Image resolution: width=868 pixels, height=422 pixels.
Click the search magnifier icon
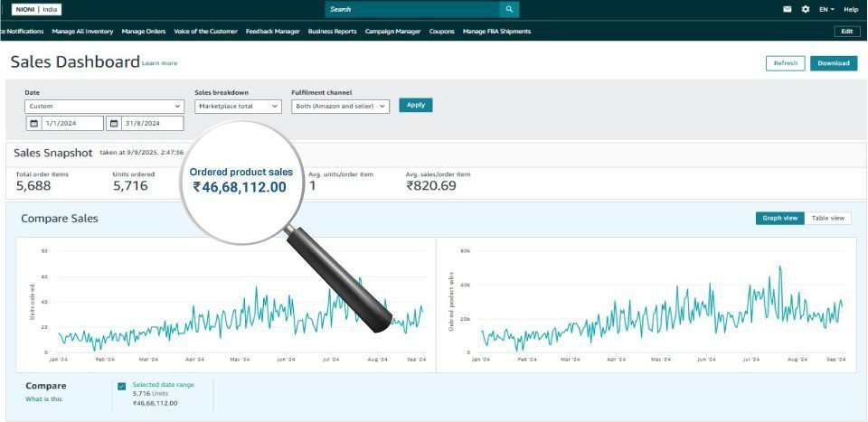pos(511,9)
